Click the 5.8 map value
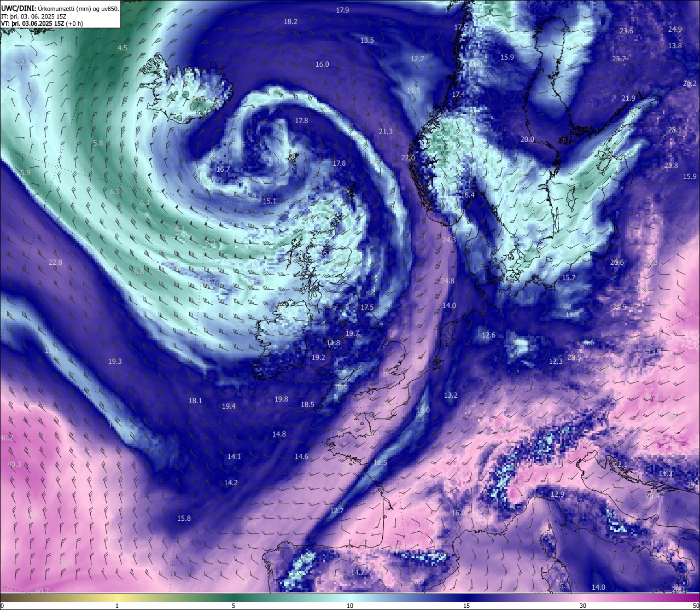The width and height of the screenshot is (700, 610). coord(98,143)
